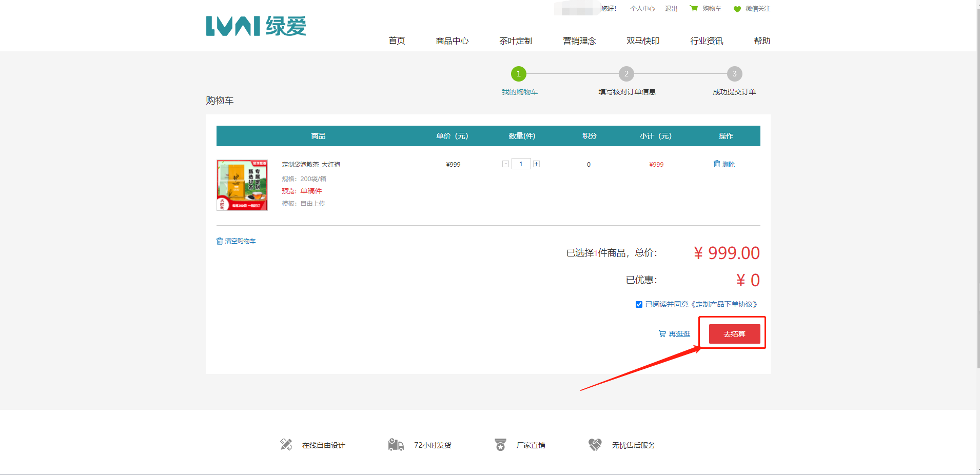980x475 pixels.
Task: Click the green heart WeChat follow icon
Action: pyautogui.click(x=737, y=9)
